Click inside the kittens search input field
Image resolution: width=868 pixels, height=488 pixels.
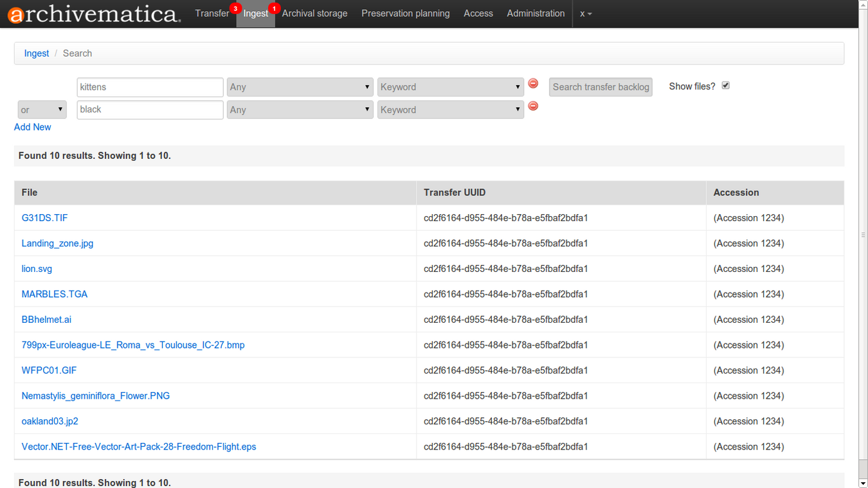pos(150,87)
